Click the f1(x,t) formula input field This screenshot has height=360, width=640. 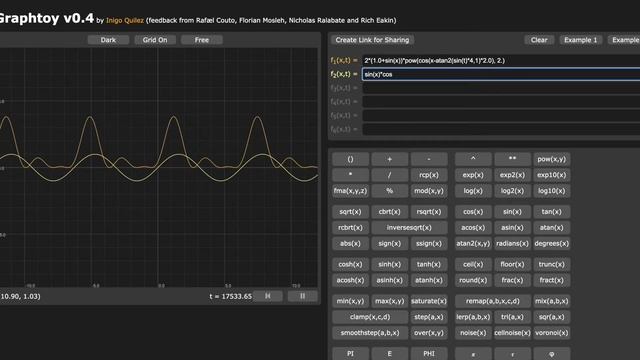tap(501, 60)
